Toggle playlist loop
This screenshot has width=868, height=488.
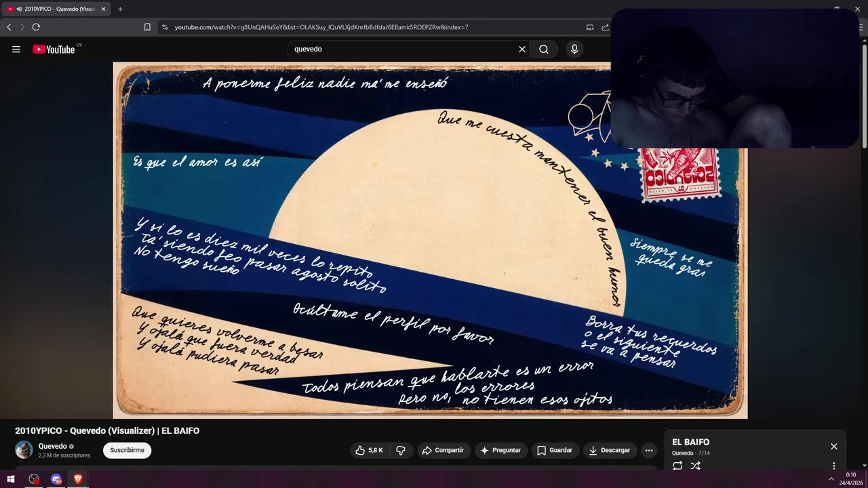tap(677, 466)
